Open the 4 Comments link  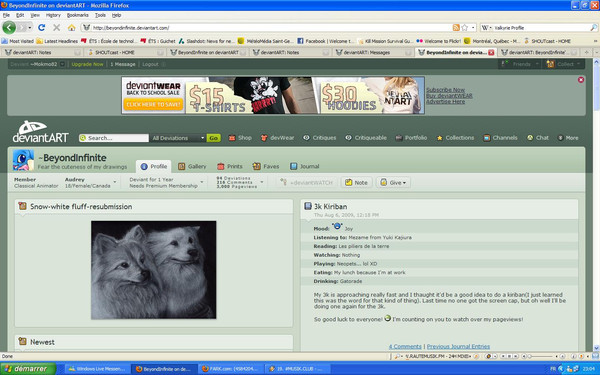pyautogui.click(x=405, y=346)
